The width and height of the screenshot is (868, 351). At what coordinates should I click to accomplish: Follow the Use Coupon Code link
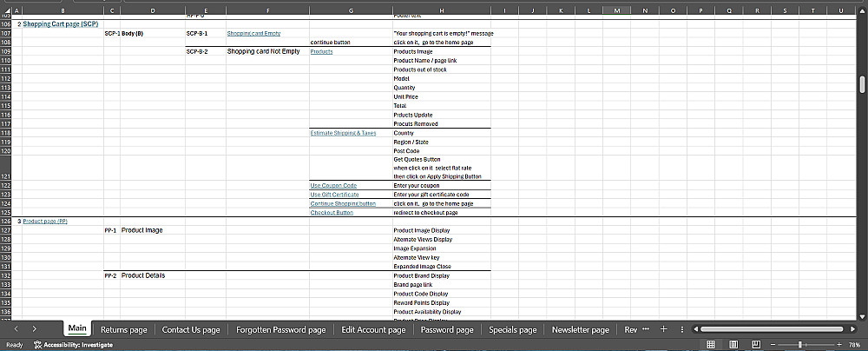point(333,185)
